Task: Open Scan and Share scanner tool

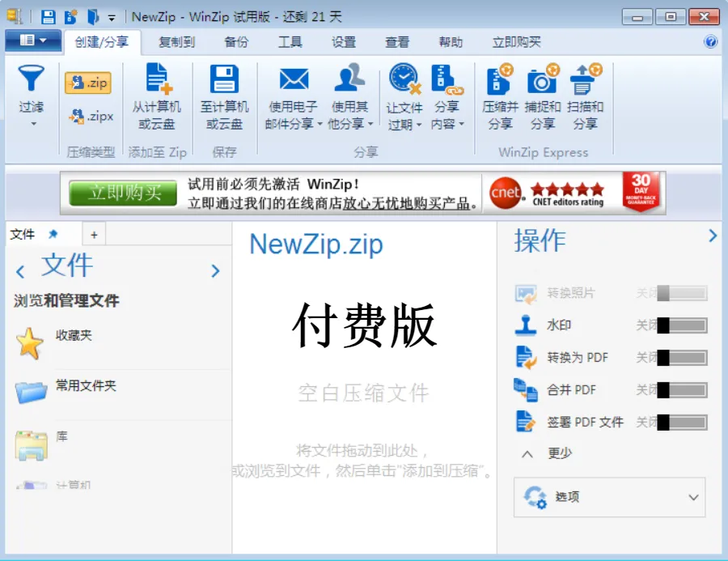Action: 585,96
